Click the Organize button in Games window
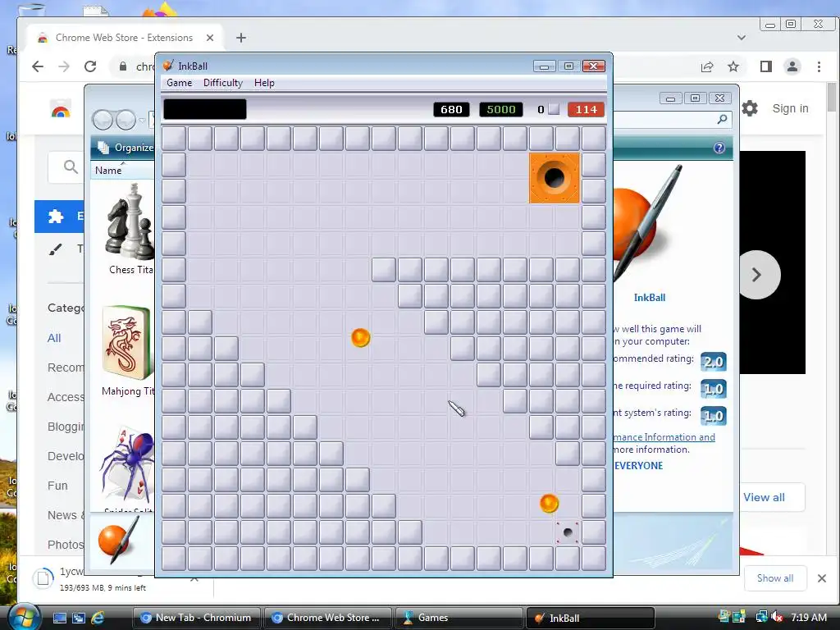Image resolution: width=840 pixels, height=630 pixels. [x=126, y=148]
